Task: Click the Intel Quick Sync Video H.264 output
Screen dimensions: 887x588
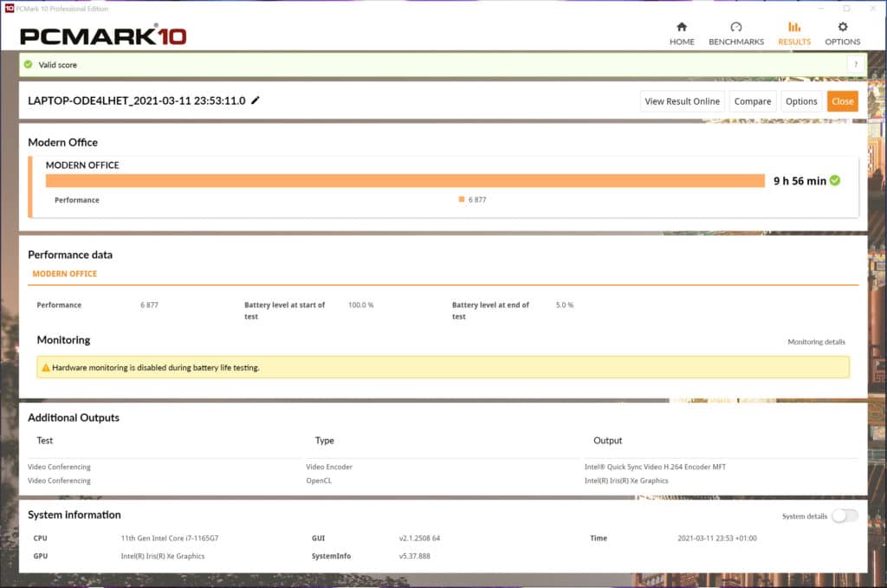Action: (x=655, y=467)
